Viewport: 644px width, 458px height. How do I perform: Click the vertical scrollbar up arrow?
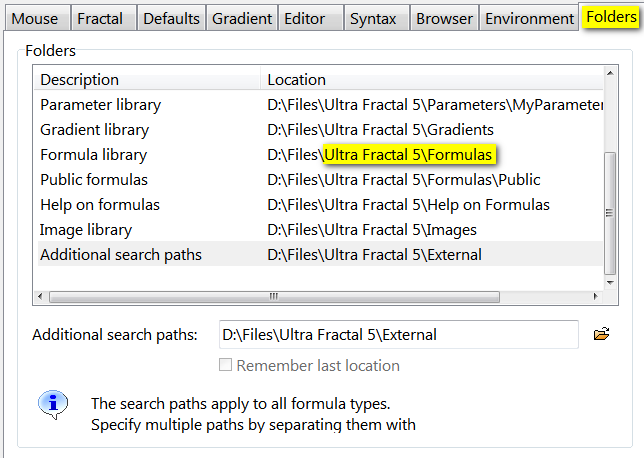(x=610, y=73)
